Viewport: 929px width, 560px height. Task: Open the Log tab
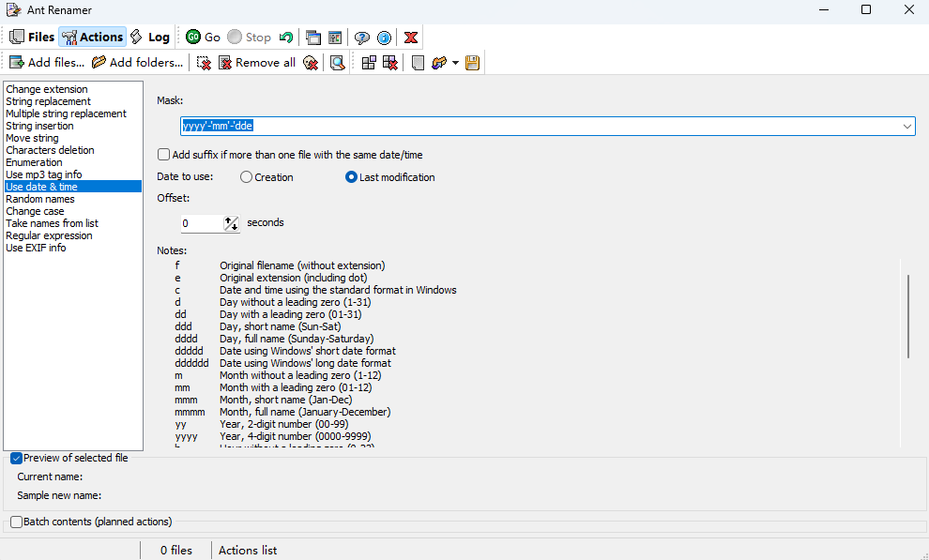click(x=149, y=38)
